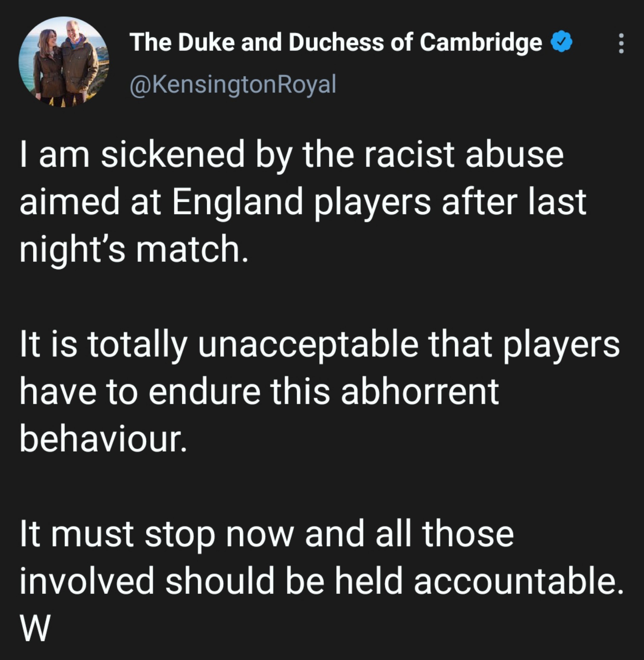The height and width of the screenshot is (660, 644).
Task: Click the word "Cambridge" in the display name
Action: 481,42
